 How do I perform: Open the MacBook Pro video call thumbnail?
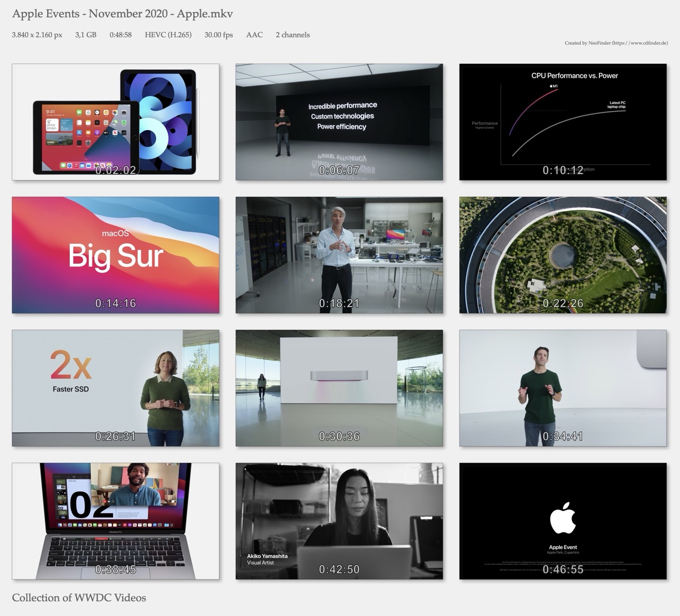115,521
